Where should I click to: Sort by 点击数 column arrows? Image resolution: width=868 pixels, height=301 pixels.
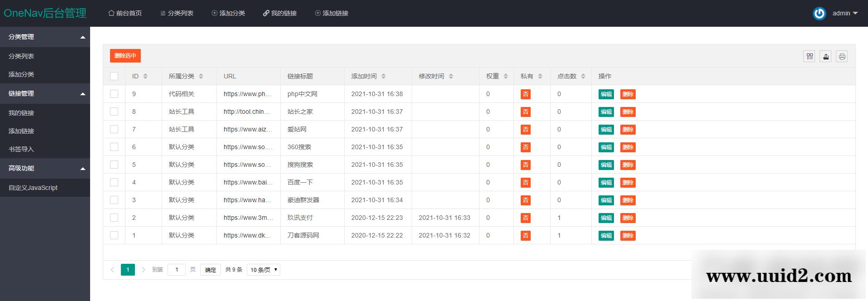point(583,76)
